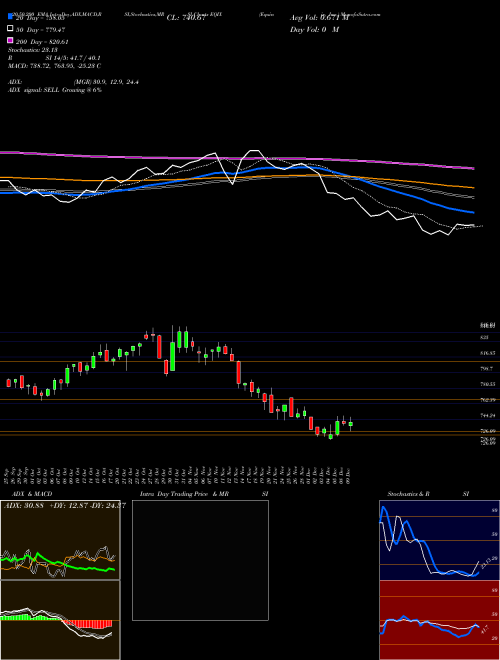Open the red RSI chart panel
The width and height of the screenshot is (500, 660).
[x=439, y=620]
